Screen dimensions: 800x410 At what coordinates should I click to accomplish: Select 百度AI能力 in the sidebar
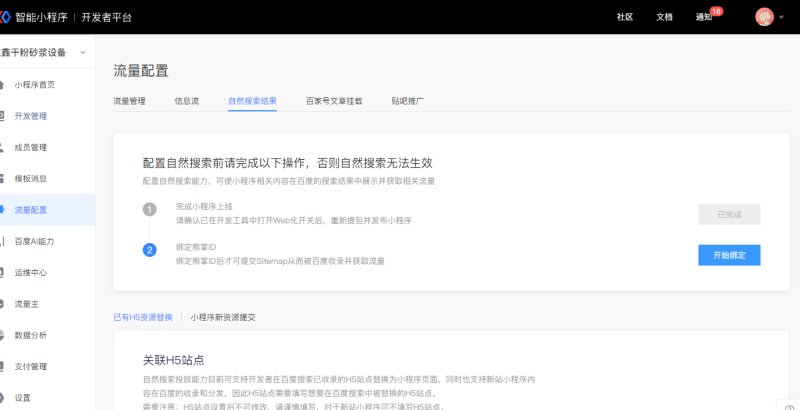tap(34, 241)
